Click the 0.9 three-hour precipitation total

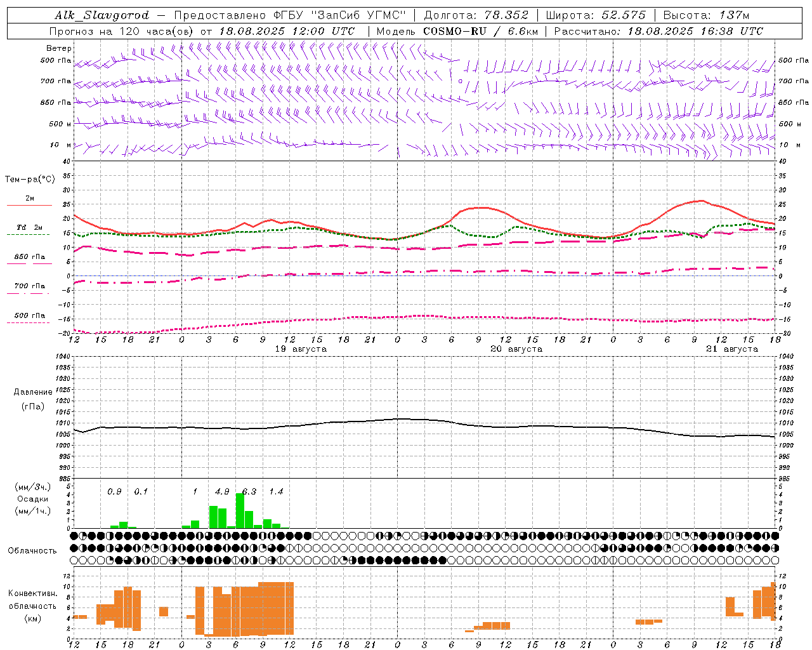[x=114, y=492]
